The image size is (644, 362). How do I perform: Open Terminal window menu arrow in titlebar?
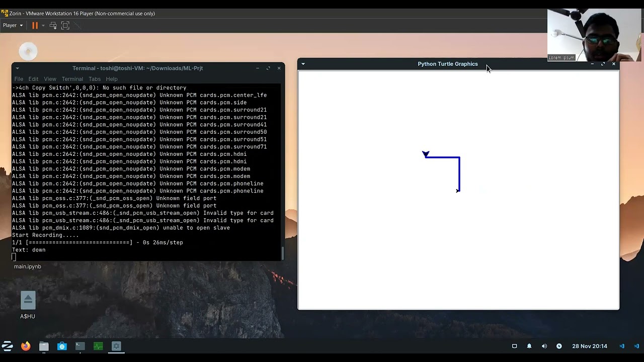point(17,68)
